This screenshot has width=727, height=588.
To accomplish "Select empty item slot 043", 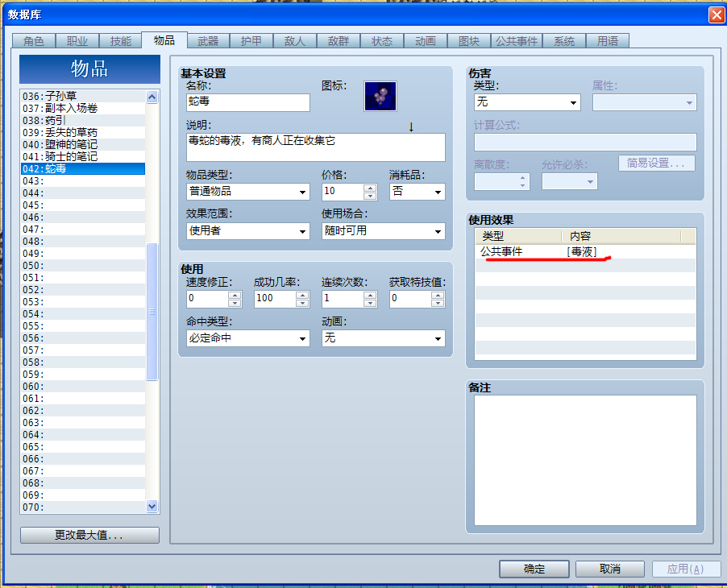I will coord(83,180).
